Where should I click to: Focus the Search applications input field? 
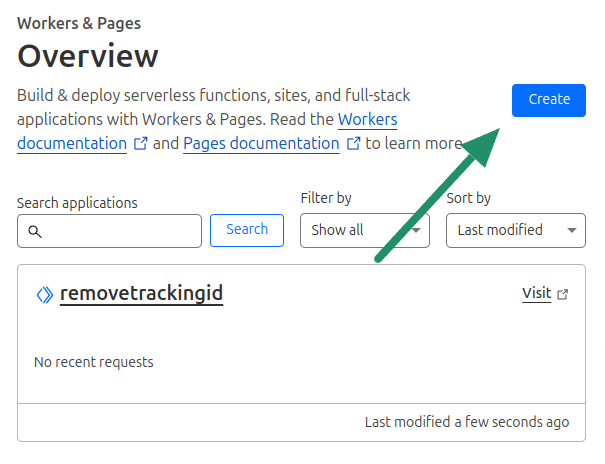pyautogui.click(x=109, y=231)
